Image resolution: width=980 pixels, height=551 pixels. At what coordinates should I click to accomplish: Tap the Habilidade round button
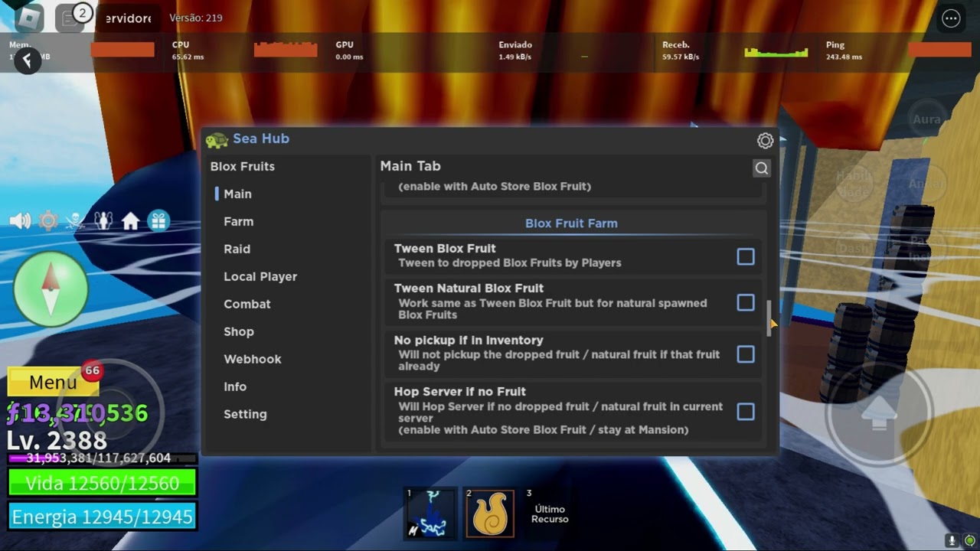point(854,184)
